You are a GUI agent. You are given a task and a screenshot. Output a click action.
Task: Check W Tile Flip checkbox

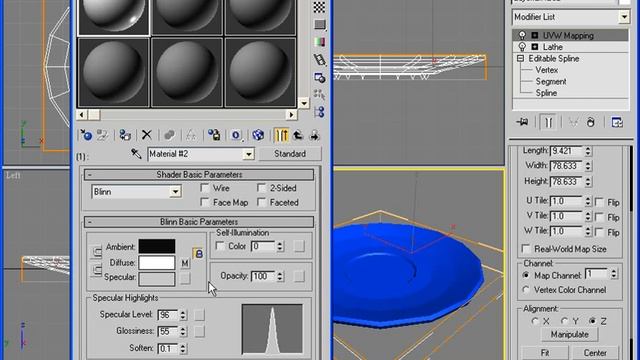click(600, 232)
